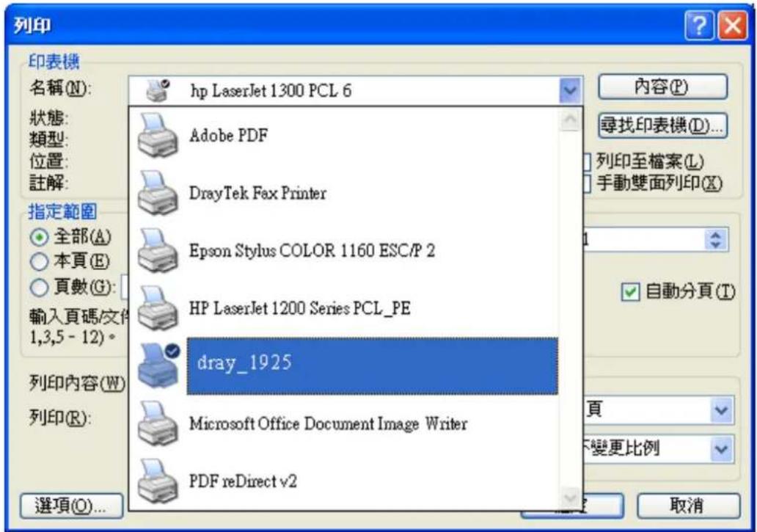Select the highlighted dray_1925 printer entry
Screen dimensions: 757x532
(x=344, y=365)
